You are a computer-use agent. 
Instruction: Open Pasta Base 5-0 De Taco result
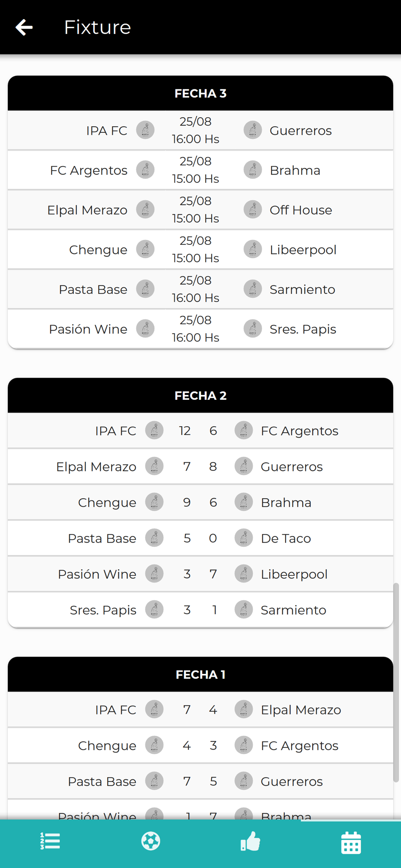pyautogui.click(x=200, y=538)
